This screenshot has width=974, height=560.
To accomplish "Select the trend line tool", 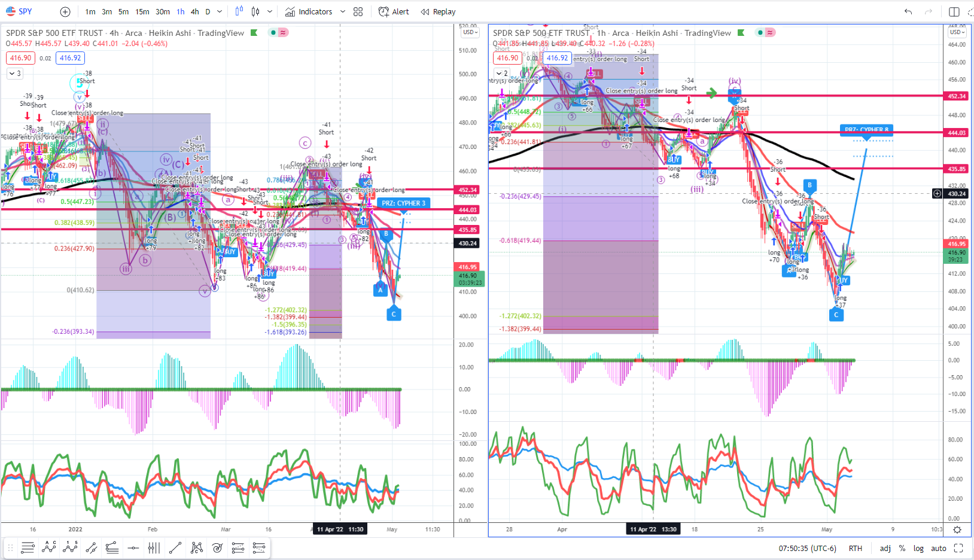I will pos(175,547).
